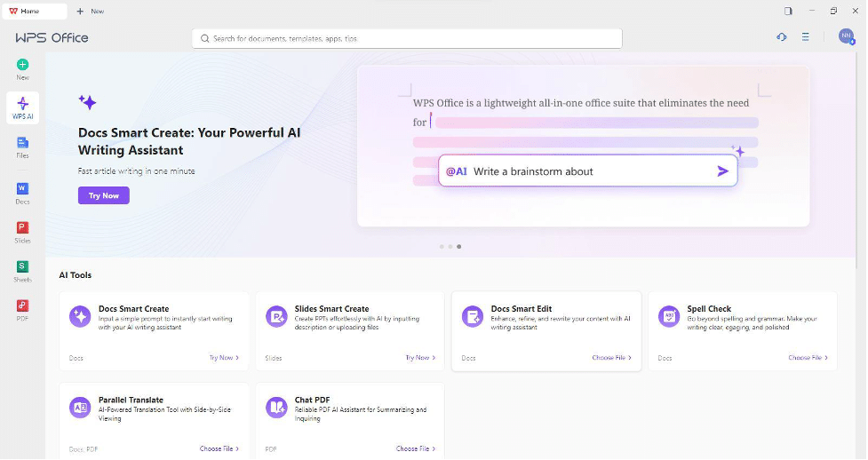Open the PDF app from sidebar

[23, 310]
